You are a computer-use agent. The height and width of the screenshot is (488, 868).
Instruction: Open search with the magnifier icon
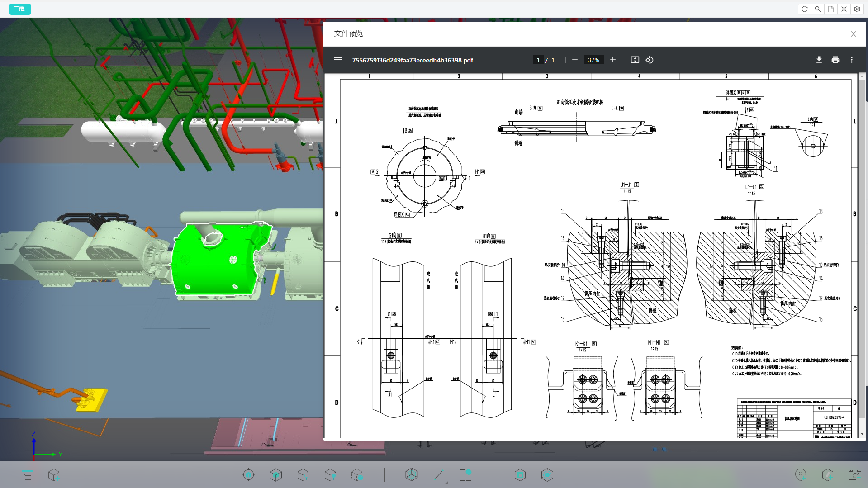click(x=817, y=9)
